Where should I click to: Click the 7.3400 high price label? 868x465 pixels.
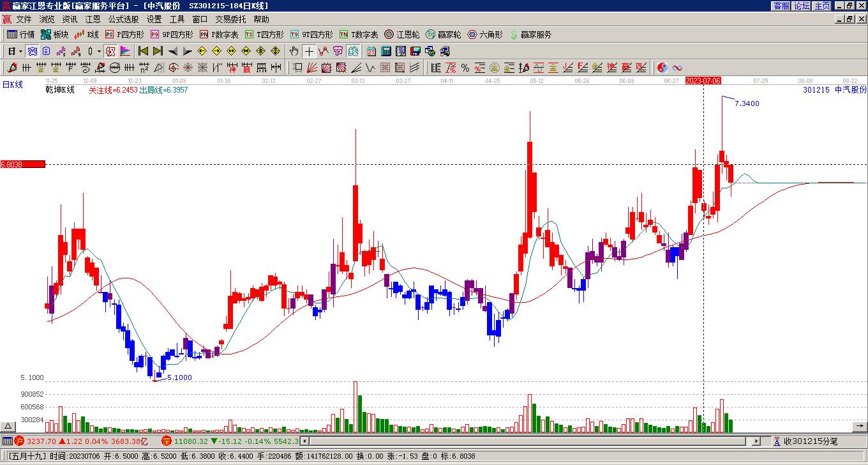coord(747,103)
